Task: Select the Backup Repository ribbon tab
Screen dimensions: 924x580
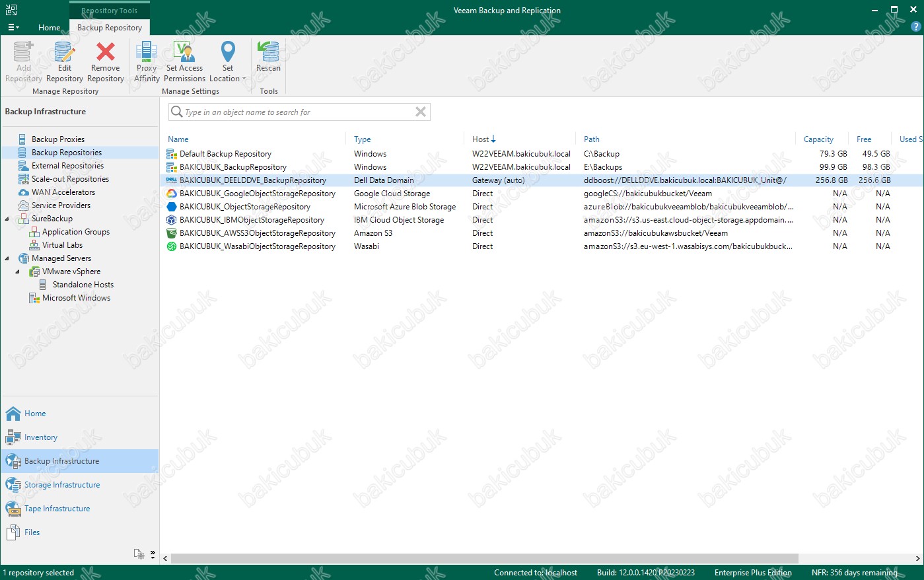Action: tap(110, 28)
